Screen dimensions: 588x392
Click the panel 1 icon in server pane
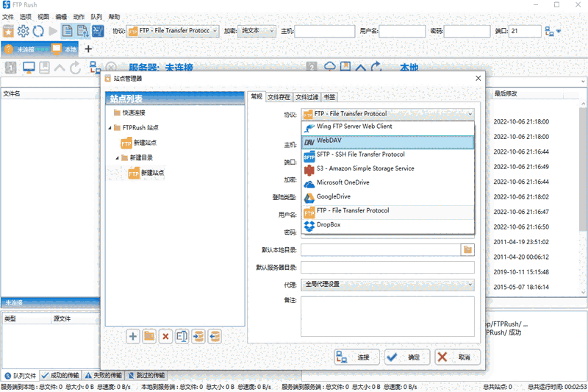[10, 67]
